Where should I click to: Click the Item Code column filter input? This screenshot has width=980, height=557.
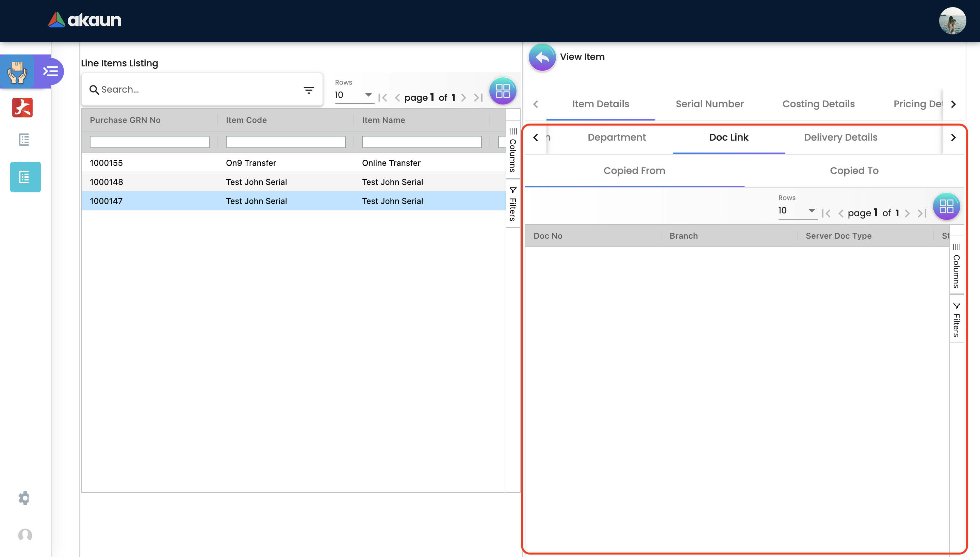(x=285, y=142)
